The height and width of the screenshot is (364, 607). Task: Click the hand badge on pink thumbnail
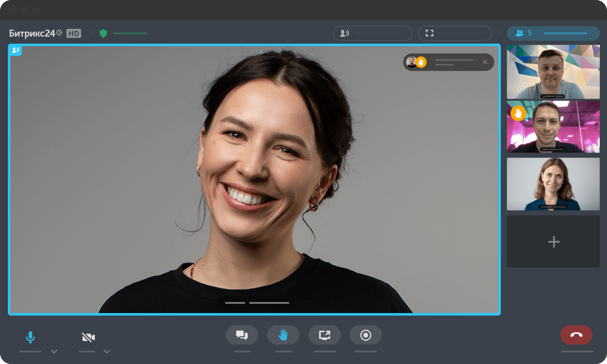pyautogui.click(x=518, y=113)
